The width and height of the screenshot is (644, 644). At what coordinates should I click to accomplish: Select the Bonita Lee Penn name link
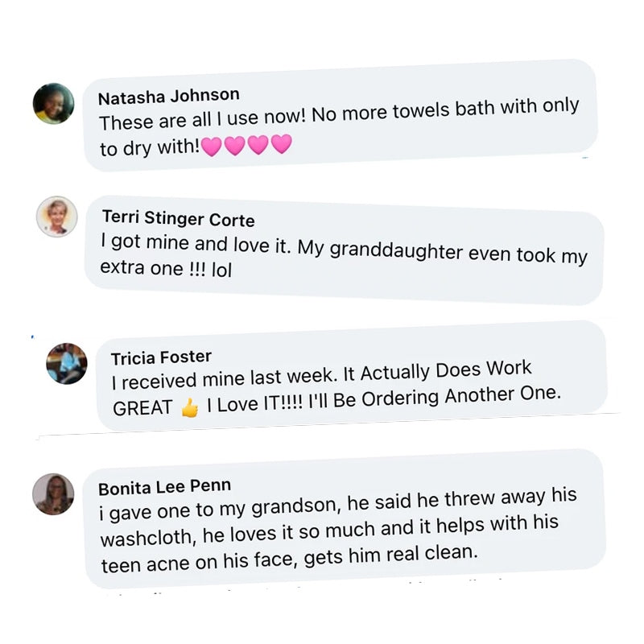click(x=164, y=487)
